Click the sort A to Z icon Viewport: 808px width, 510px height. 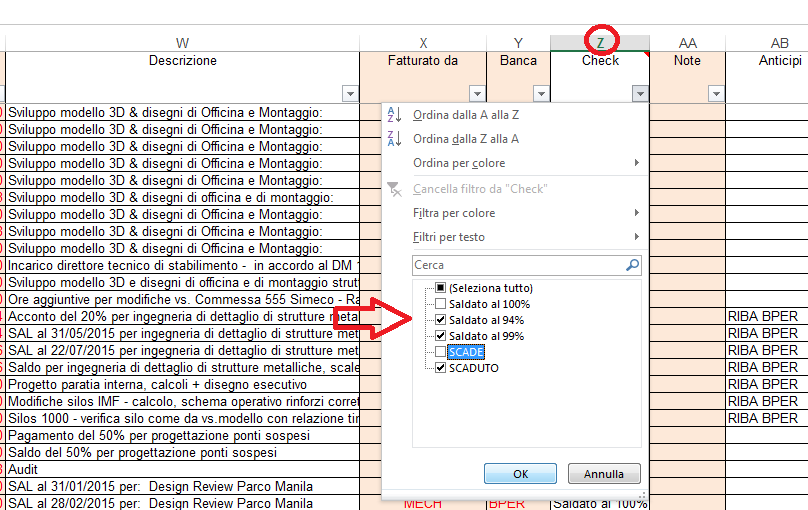click(394, 115)
